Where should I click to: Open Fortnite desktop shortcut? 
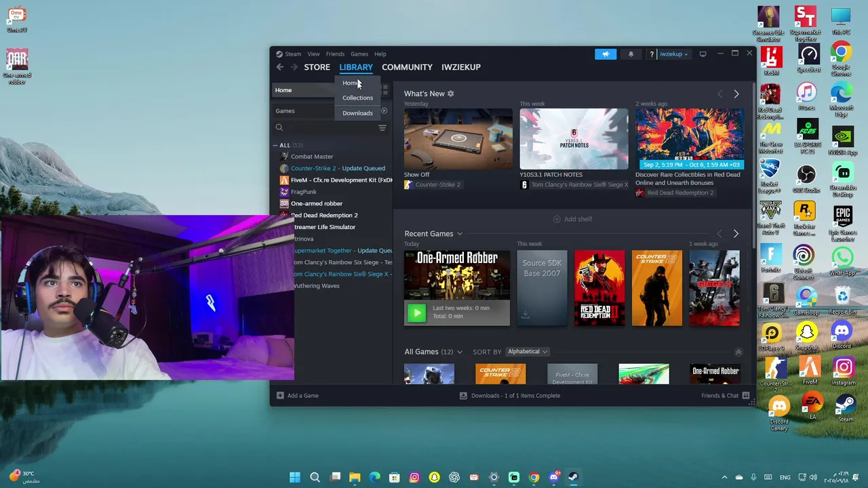tap(771, 258)
